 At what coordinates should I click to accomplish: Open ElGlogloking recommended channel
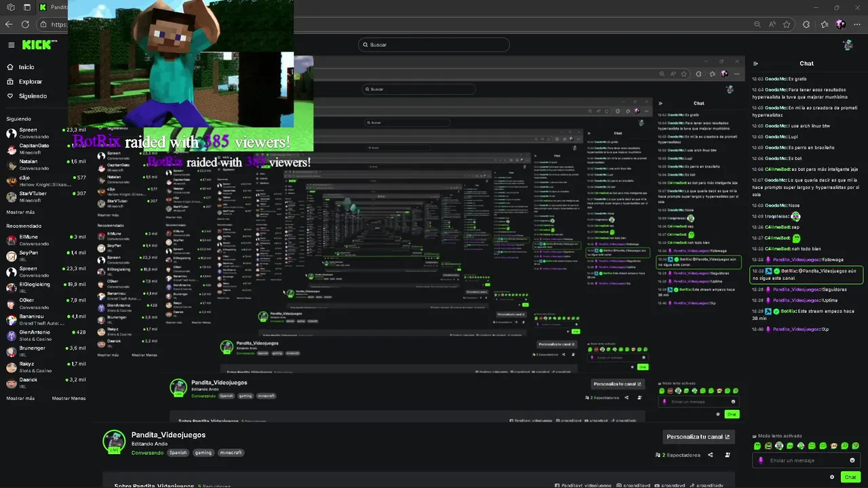pyautogui.click(x=45, y=287)
